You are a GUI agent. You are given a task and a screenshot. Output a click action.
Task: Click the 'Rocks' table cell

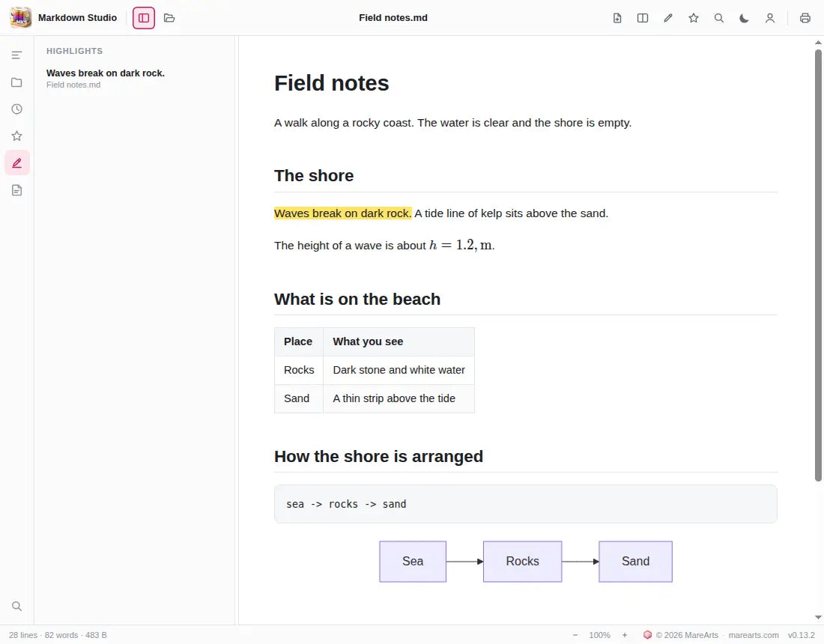coord(298,370)
